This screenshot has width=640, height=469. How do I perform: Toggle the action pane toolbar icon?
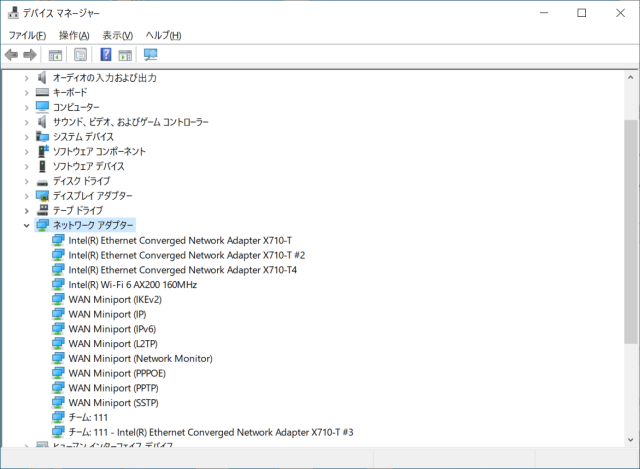[125, 55]
